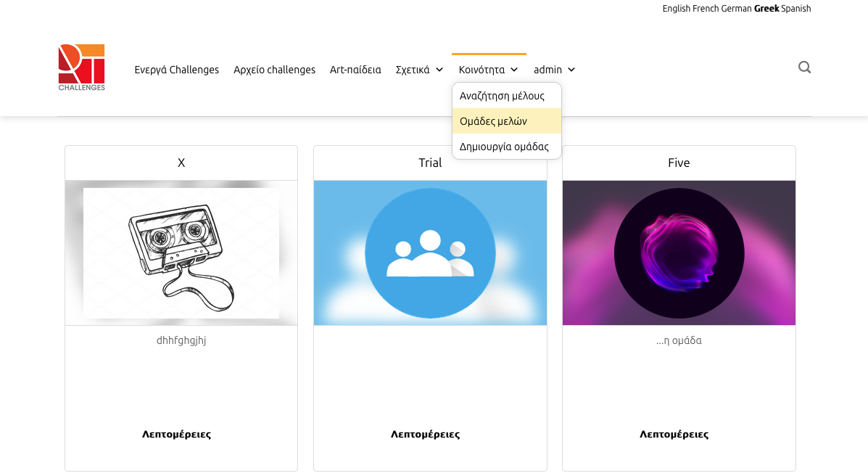The width and height of the screenshot is (868, 476).
Task: Switch language to French
Action: 706,9
